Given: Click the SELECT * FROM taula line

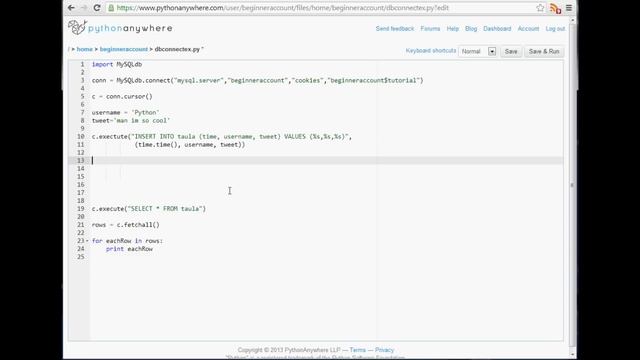Looking at the screenshot, I should point(149,209).
